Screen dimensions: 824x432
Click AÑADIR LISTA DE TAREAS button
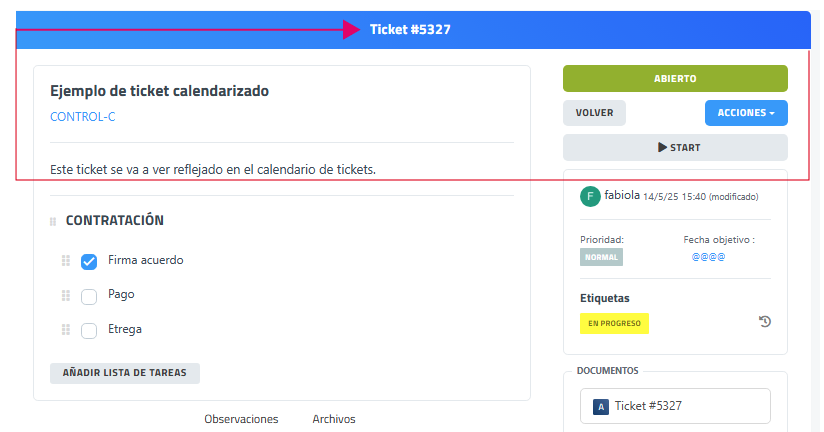125,373
